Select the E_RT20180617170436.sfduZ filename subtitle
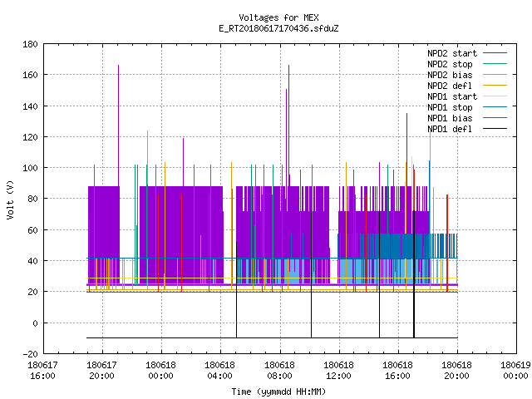 click(278, 28)
